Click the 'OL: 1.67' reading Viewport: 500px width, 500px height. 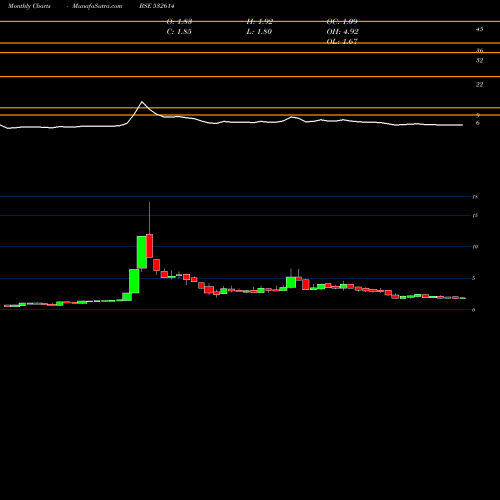(x=342, y=42)
